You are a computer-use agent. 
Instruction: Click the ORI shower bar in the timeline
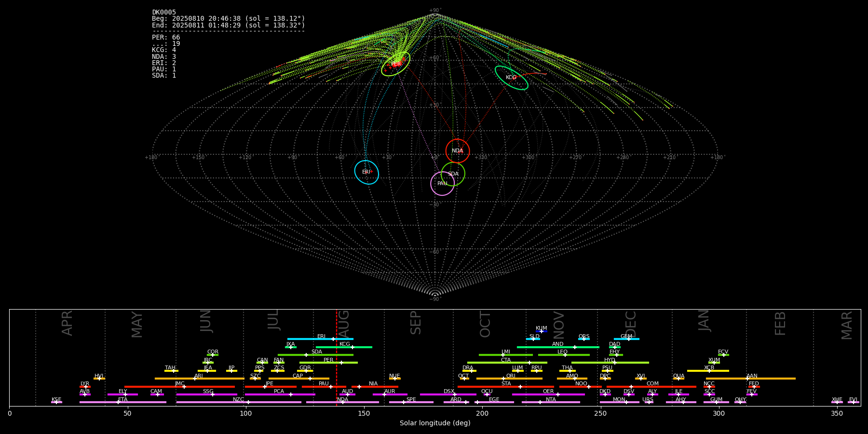coord(509,379)
